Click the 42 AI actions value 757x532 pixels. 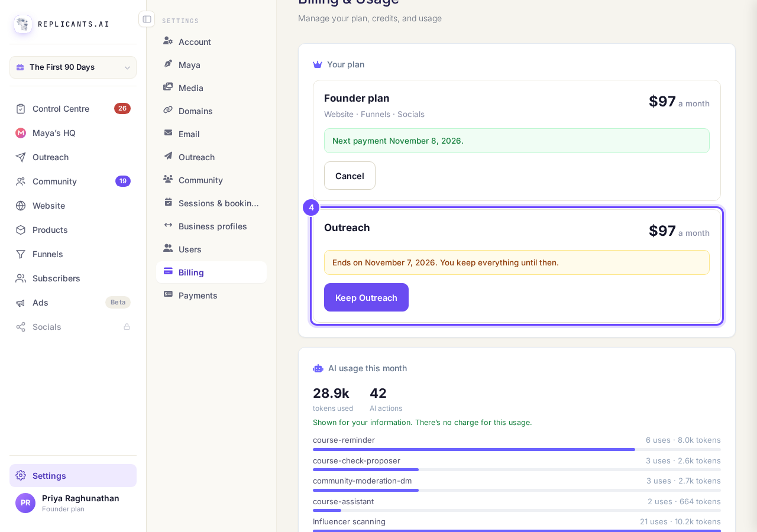[x=378, y=393]
